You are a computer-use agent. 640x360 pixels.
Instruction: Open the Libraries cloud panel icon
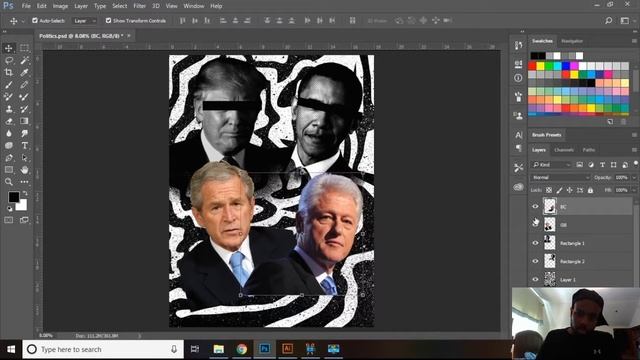(x=518, y=187)
